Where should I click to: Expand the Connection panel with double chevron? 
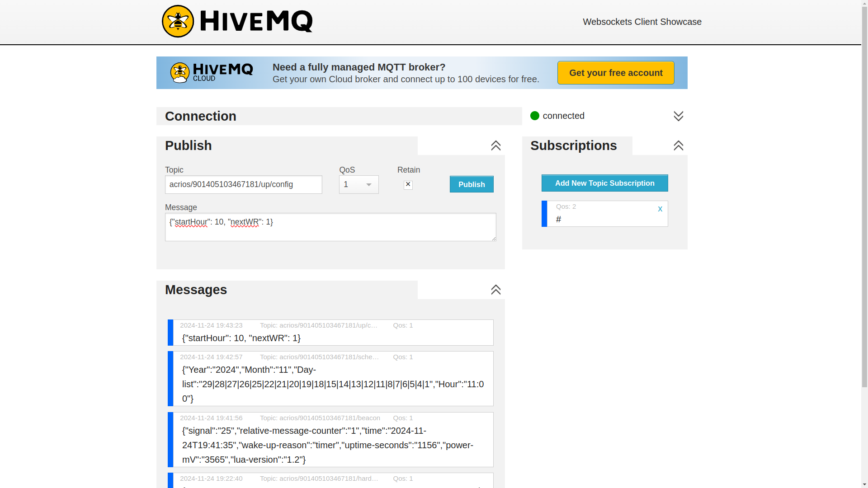point(678,116)
